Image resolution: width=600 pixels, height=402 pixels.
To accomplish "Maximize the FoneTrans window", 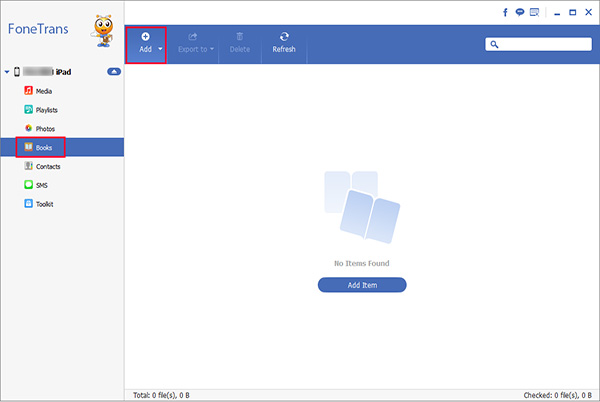I will 572,12.
